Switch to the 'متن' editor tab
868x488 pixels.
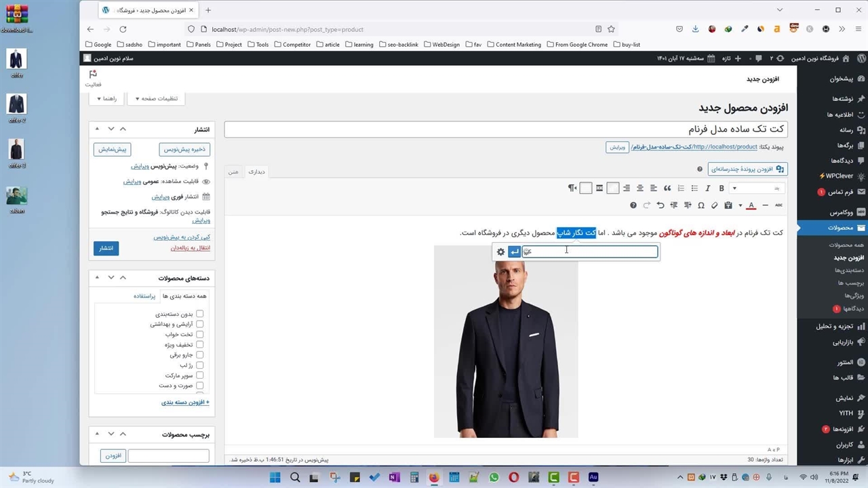(233, 171)
